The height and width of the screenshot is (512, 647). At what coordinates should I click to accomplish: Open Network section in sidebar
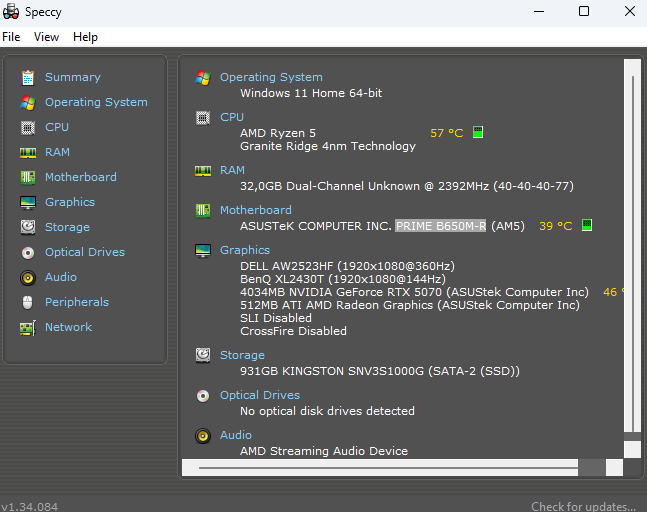coord(68,327)
